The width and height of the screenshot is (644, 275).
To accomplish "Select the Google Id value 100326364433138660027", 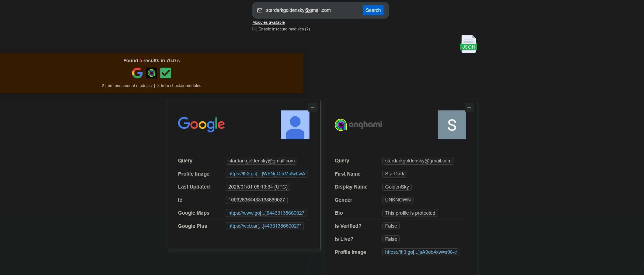I will coord(257,200).
